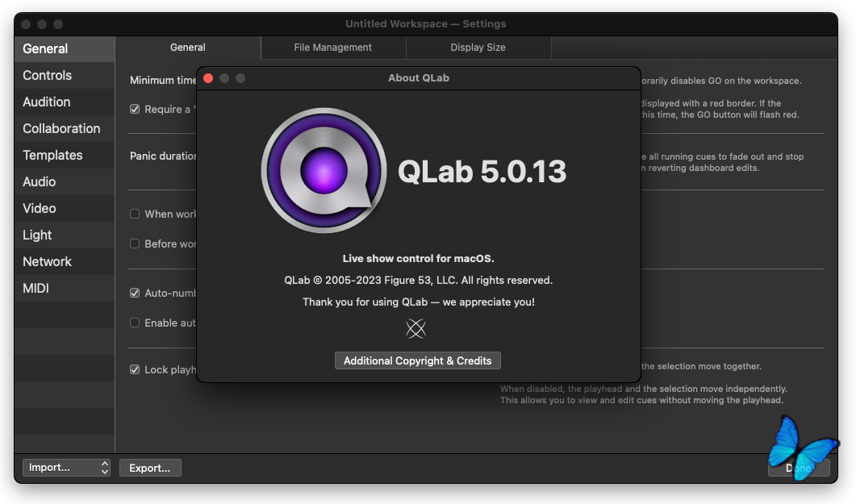Viewport: 856px width, 504px height.
Task: Switch to the File Management tab
Action: point(333,48)
